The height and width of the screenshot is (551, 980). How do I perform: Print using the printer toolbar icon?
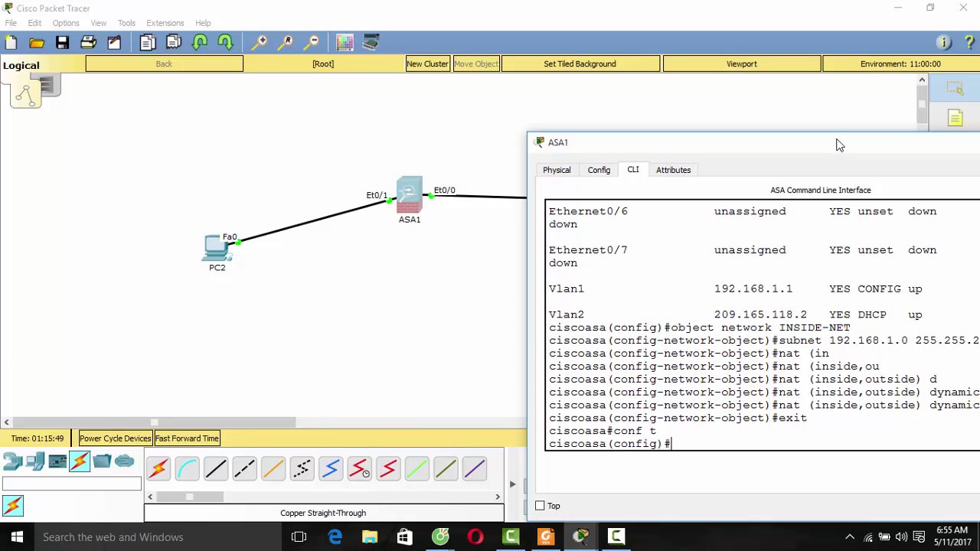88,43
